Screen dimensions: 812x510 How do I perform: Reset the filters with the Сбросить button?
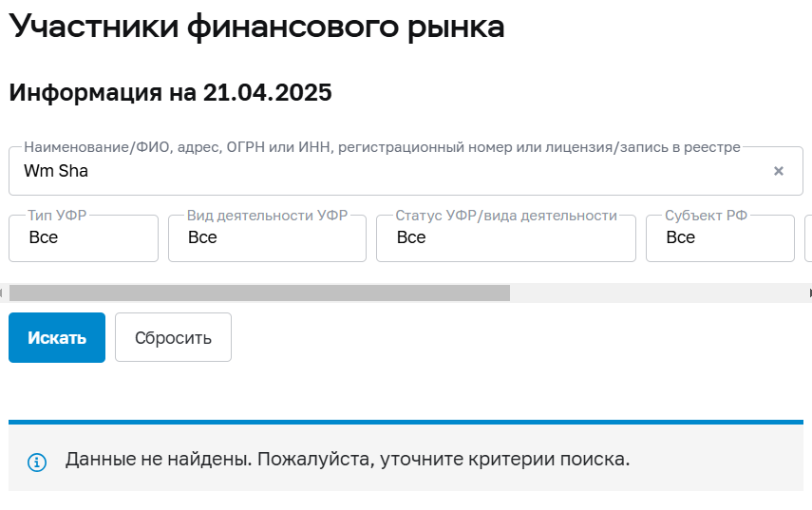pos(173,337)
